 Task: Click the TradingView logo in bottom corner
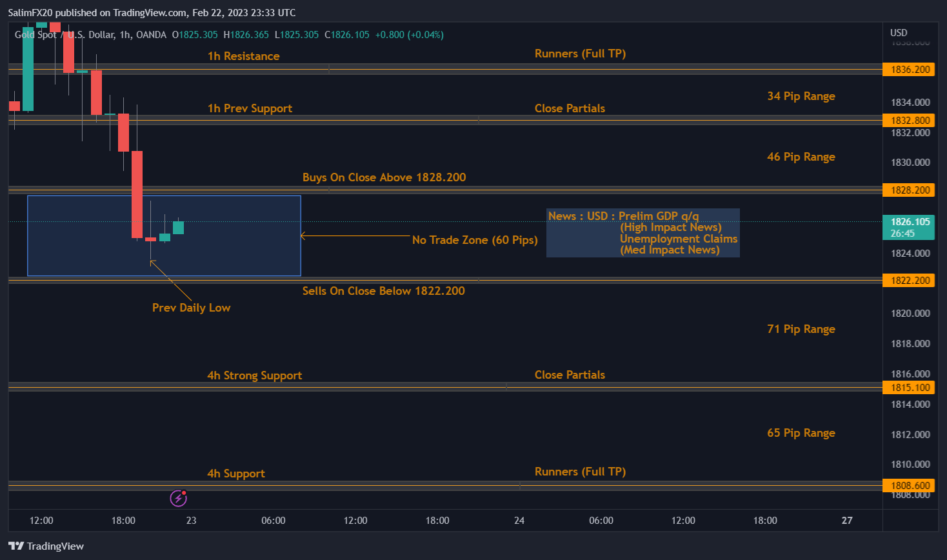pyautogui.click(x=46, y=546)
